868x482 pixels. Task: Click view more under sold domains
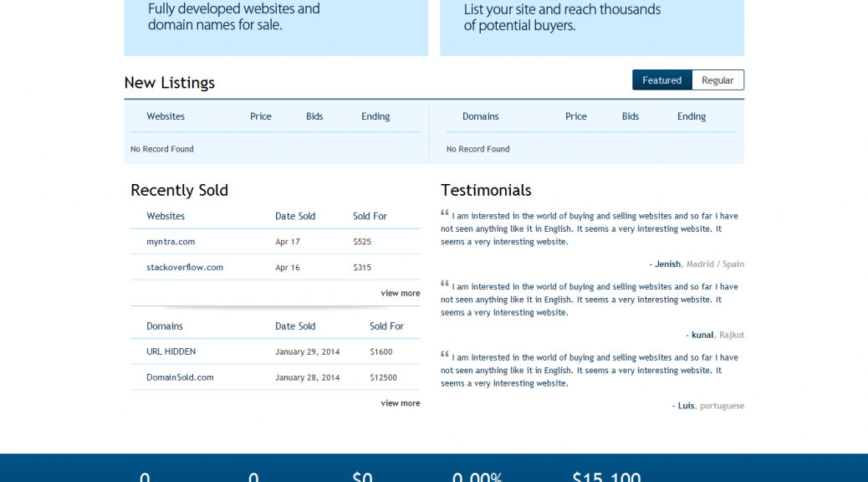pyautogui.click(x=401, y=403)
